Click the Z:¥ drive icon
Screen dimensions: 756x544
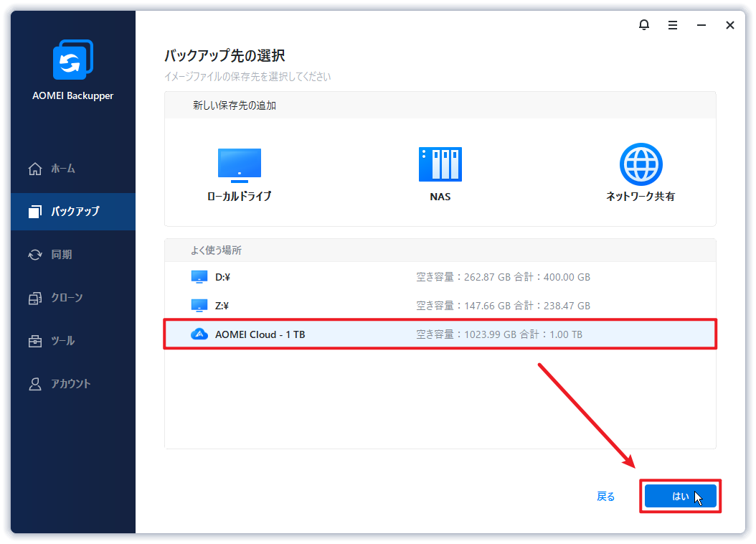(x=199, y=305)
